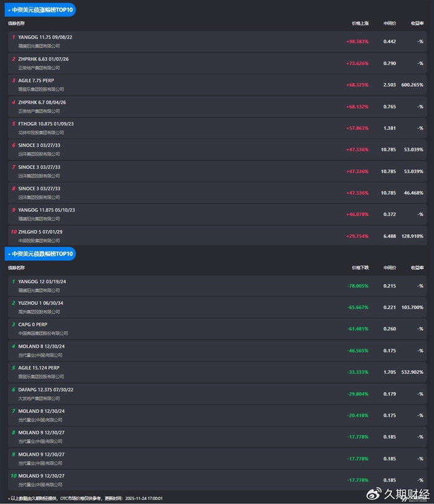Open the YANGOG 11.75 09/08/22 bond
The width and height of the screenshot is (434, 504).
coord(45,37)
